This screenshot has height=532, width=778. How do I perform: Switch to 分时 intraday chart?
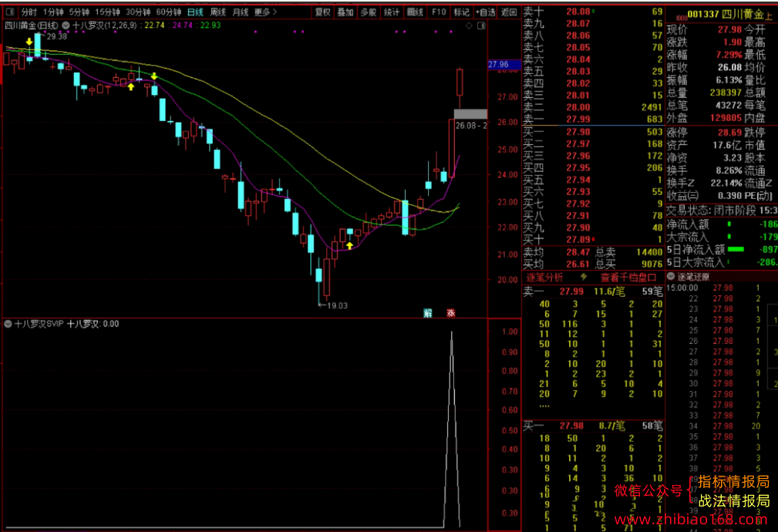(29, 12)
